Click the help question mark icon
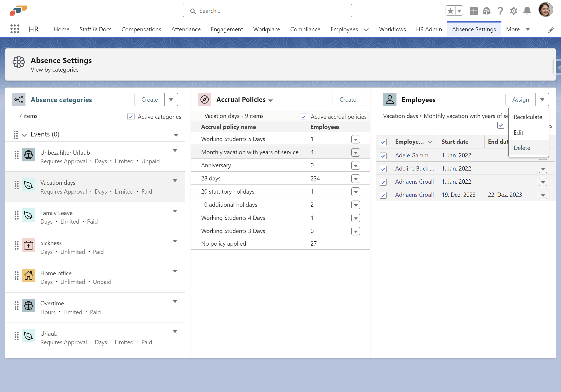 (x=500, y=11)
